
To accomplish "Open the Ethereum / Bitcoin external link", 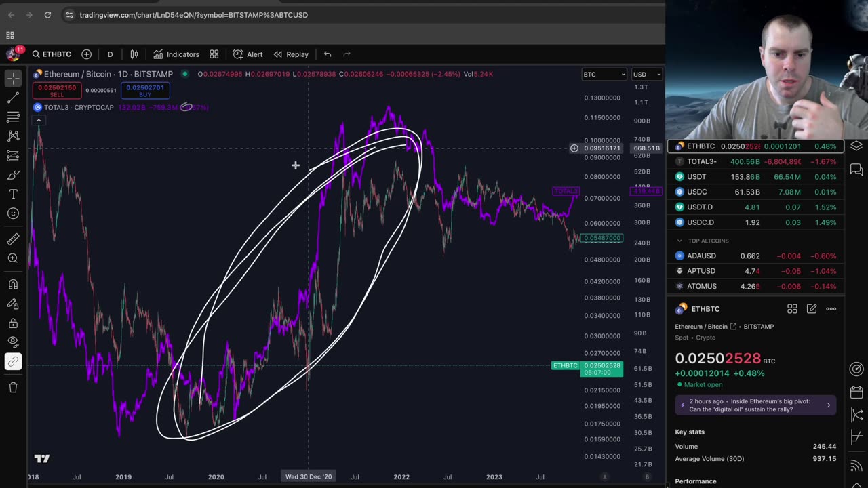I will pyautogui.click(x=732, y=327).
